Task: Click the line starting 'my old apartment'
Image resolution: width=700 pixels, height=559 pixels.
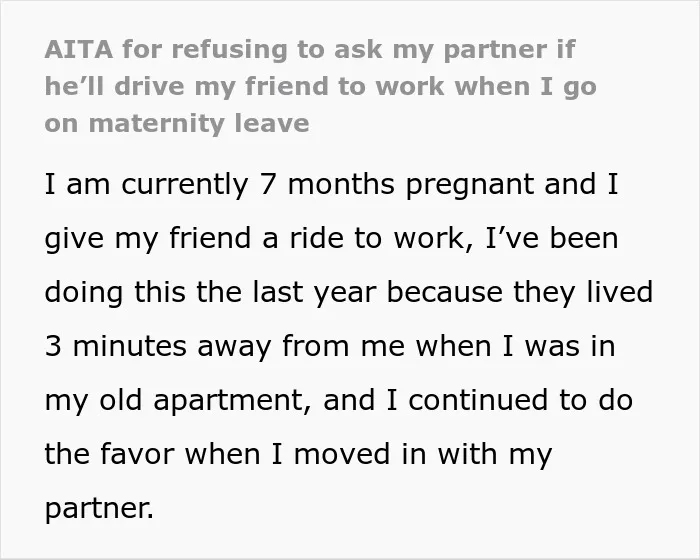Action: [338, 401]
